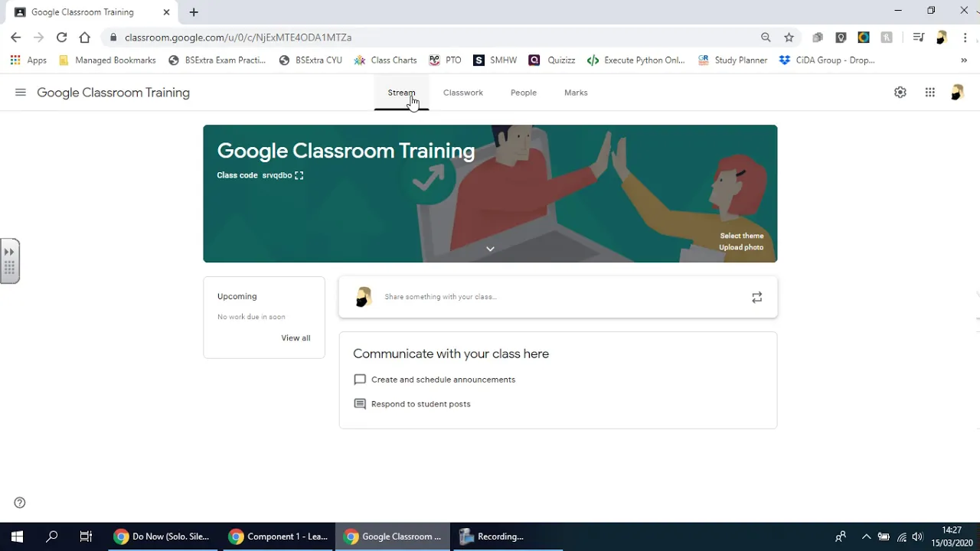
Task: Open BSExtra CYU bookmark
Action: tap(310, 60)
